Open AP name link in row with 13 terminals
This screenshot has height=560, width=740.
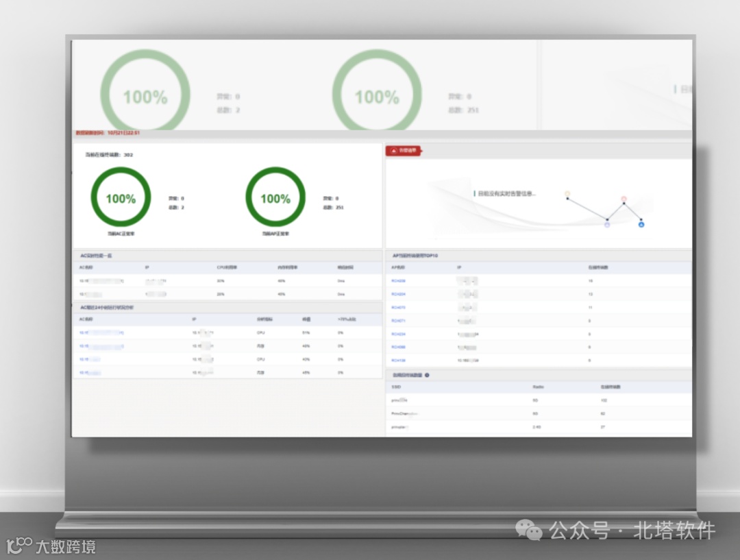coord(398,294)
